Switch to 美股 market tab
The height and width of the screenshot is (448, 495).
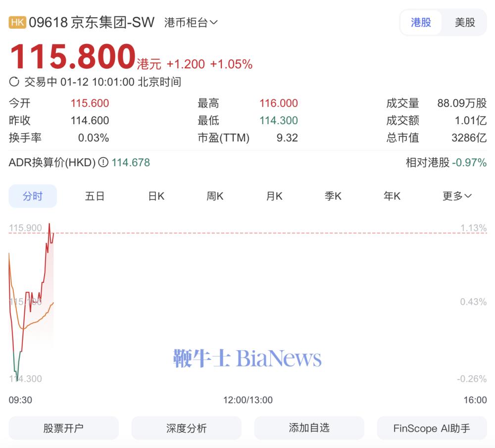point(464,23)
